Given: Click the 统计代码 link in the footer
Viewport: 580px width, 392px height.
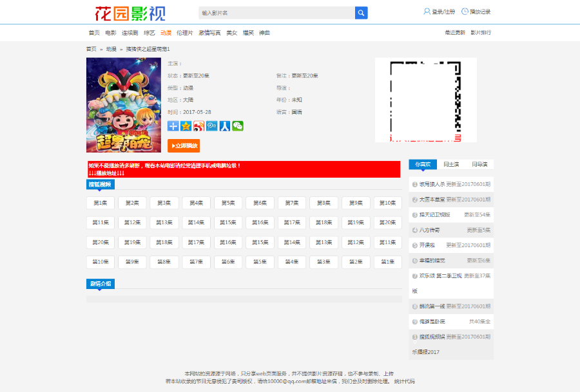Looking at the screenshot, I should pyautogui.click(x=404, y=381).
